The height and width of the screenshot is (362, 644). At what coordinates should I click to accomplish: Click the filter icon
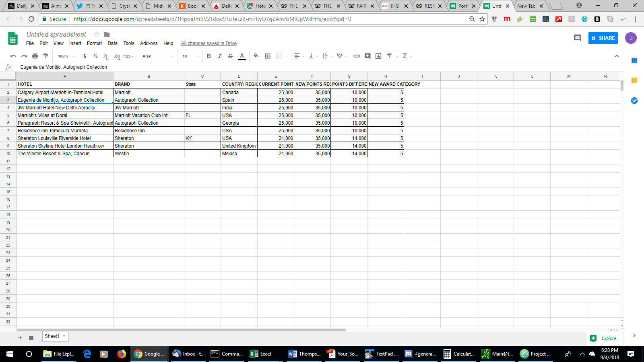coord(389,56)
